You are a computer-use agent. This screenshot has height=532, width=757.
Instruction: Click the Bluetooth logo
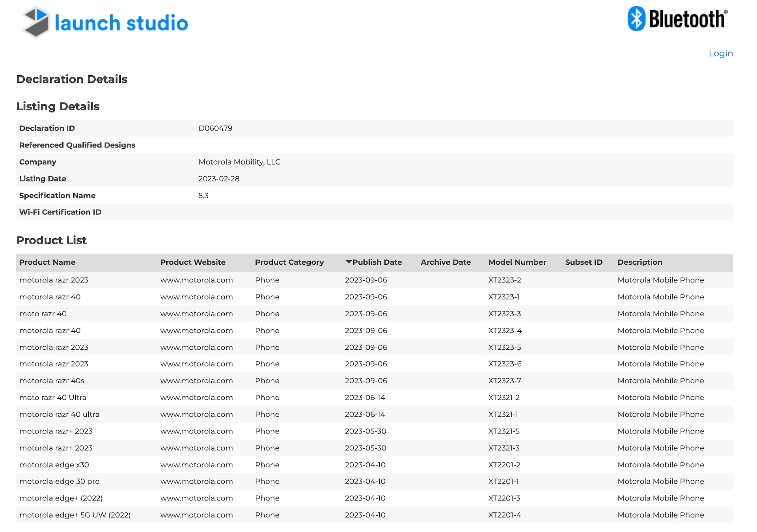click(x=677, y=19)
